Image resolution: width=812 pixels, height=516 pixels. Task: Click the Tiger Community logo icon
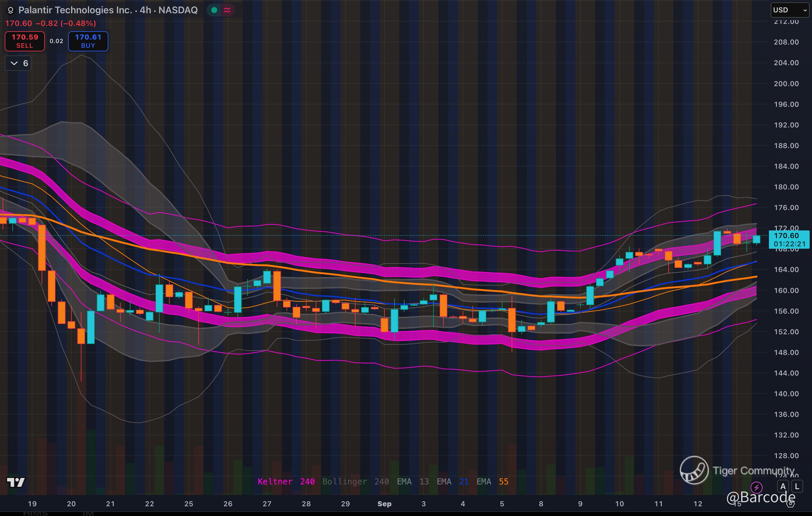point(694,470)
